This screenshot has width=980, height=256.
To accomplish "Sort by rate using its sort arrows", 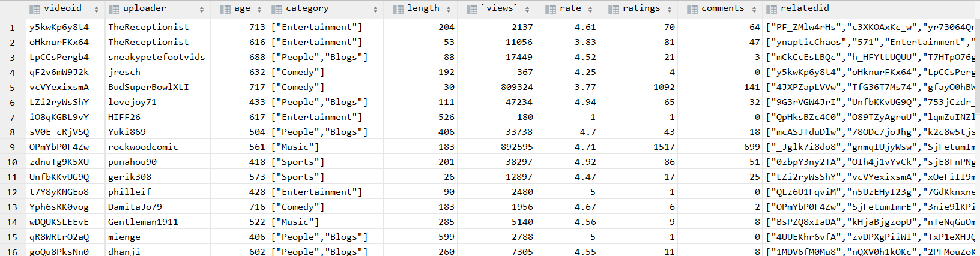I will [590, 9].
